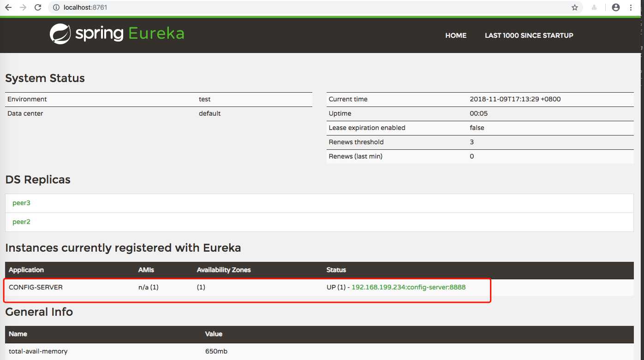The height and width of the screenshot is (360, 644).
Task: Select the '(1)' availability zones cell
Action: point(201,287)
